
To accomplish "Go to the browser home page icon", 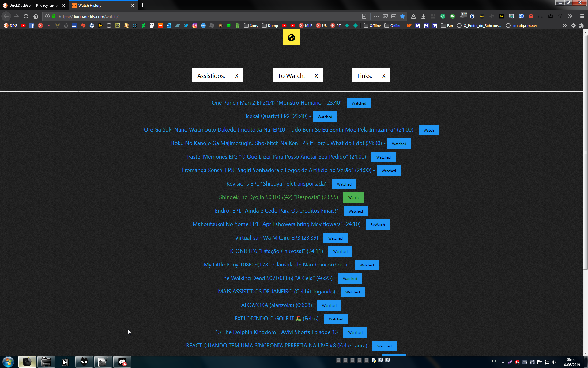I will point(36,16).
